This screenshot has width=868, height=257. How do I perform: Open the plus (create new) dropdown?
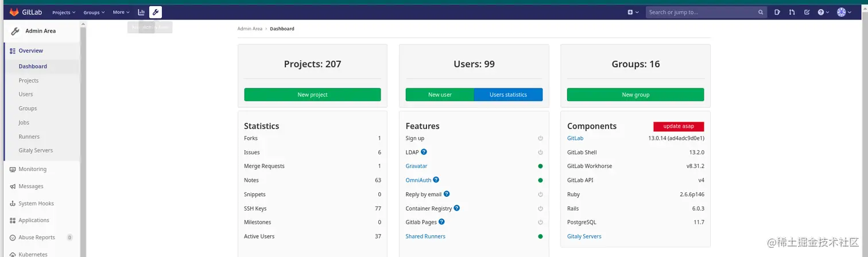click(633, 12)
